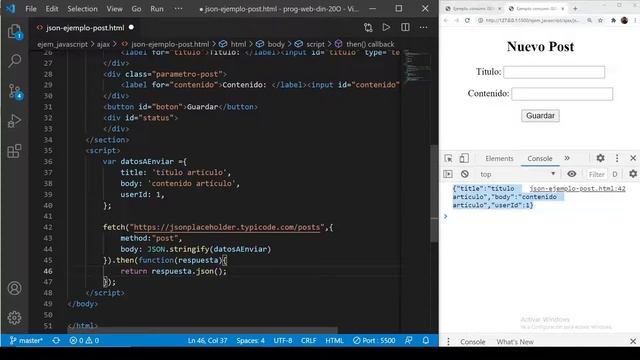
Task: Click the Guardar button on the page
Action: point(540,116)
